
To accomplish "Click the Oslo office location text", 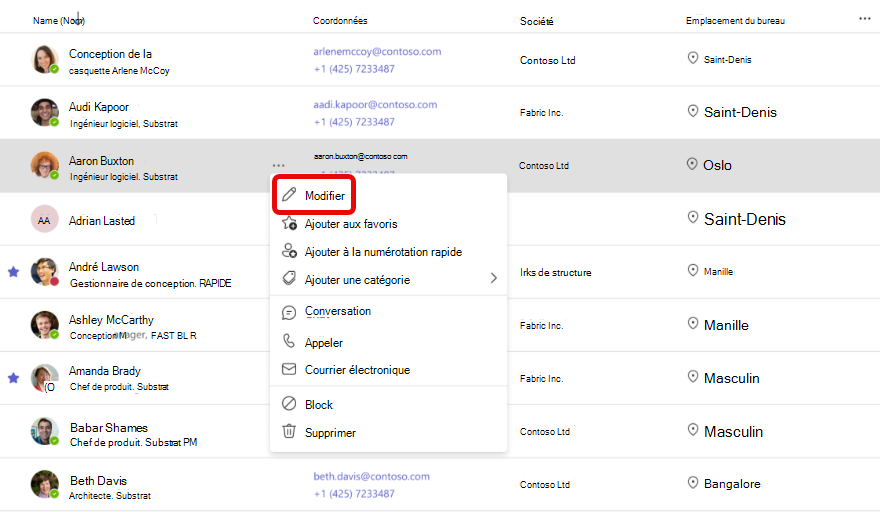I will [x=717, y=165].
